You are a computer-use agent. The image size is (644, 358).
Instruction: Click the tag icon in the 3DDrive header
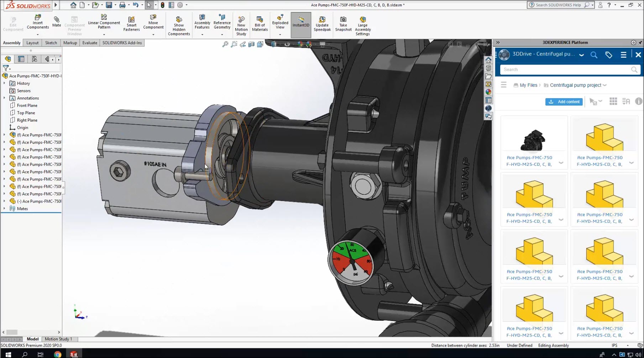coord(608,55)
